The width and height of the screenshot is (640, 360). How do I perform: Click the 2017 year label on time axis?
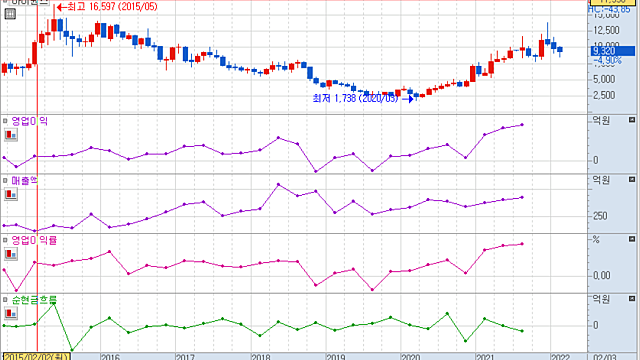coord(185,357)
